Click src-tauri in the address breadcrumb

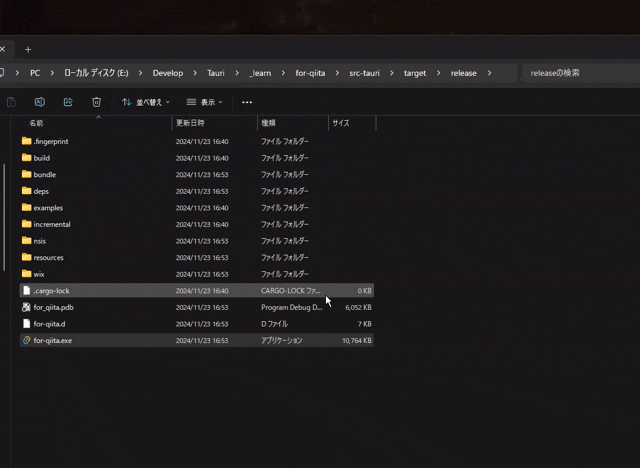pos(364,73)
